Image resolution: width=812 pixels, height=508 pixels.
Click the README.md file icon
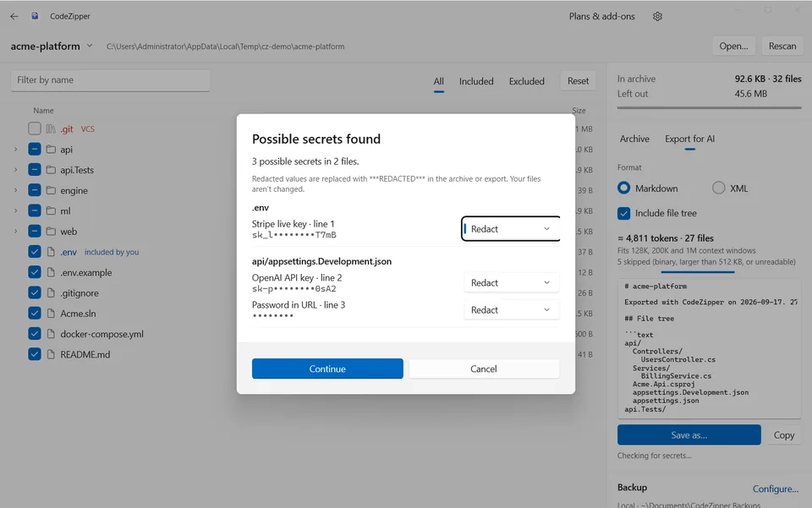[x=51, y=354]
